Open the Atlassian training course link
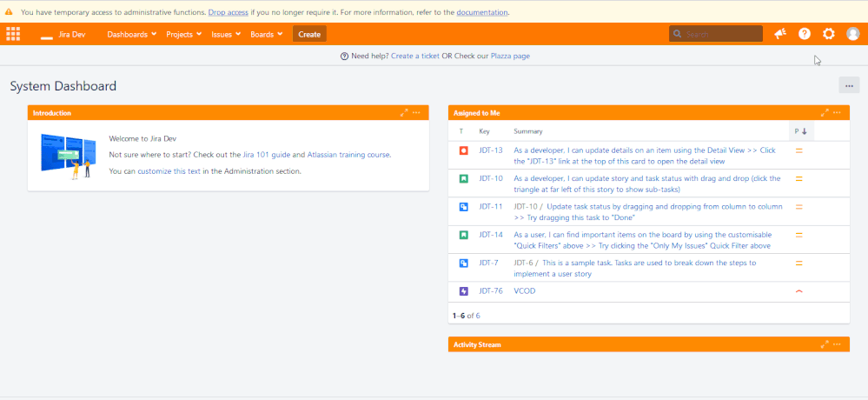This screenshot has height=400, width=868. click(x=348, y=155)
